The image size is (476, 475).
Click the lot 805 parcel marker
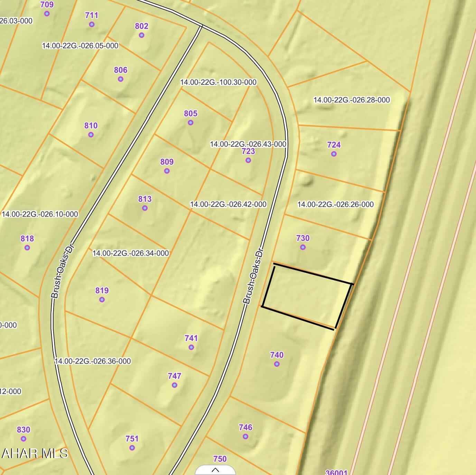[190, 122]
